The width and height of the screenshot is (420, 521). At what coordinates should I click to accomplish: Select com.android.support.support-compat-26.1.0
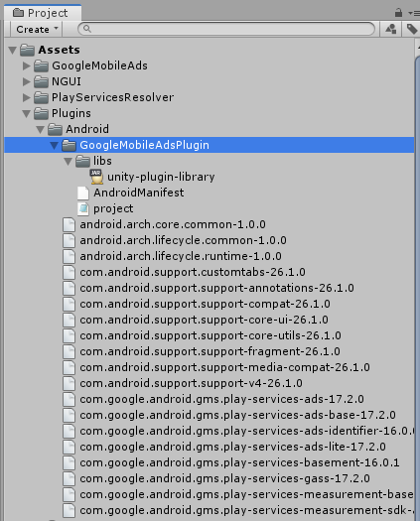[205, 304]
